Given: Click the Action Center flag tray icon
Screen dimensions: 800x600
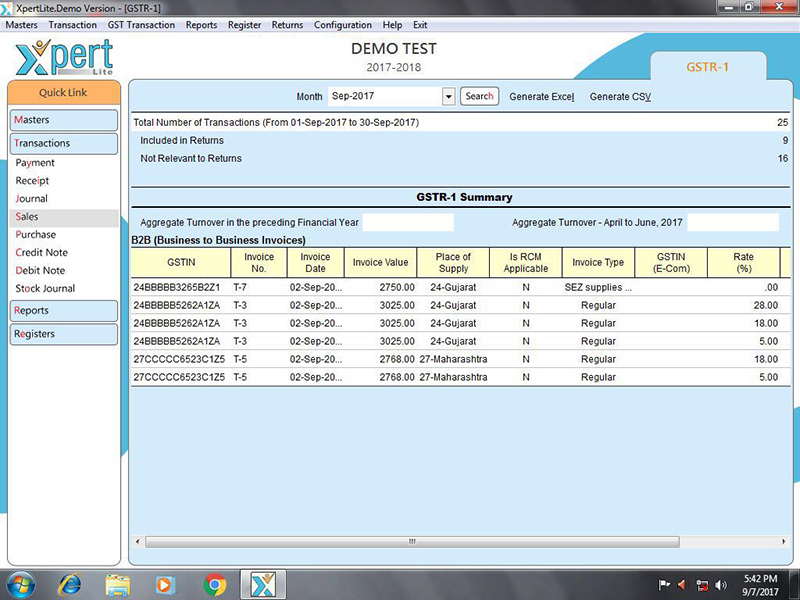Looking at the screenshot, I should (x=664, y=585).
